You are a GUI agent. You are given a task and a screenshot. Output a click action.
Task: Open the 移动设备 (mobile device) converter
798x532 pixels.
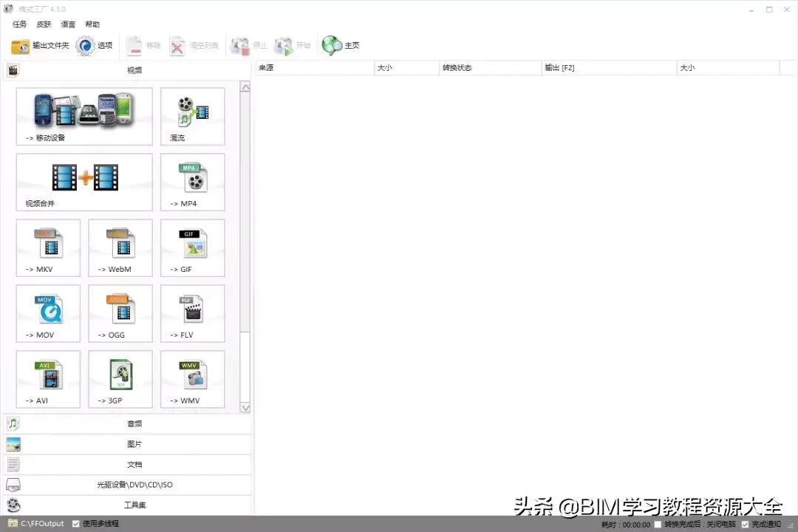click(x=83, y=116)
